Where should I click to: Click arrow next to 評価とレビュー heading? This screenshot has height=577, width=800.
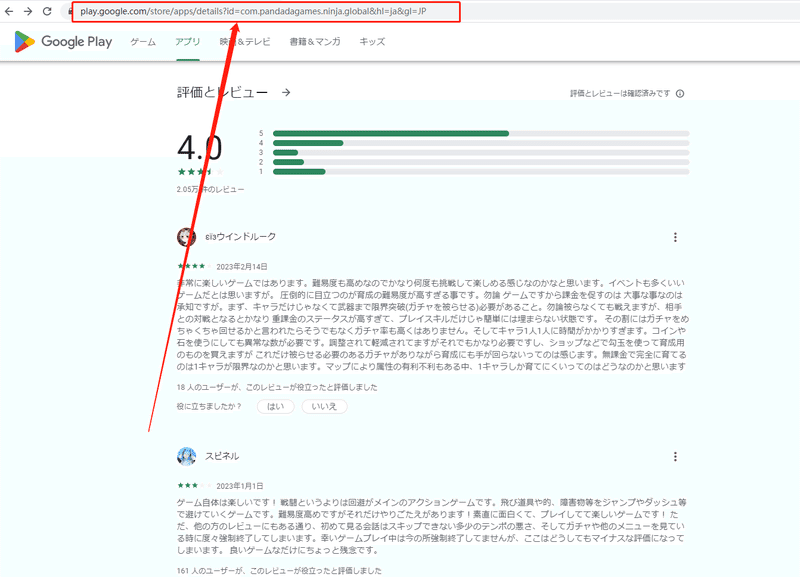tap(286, 92)
